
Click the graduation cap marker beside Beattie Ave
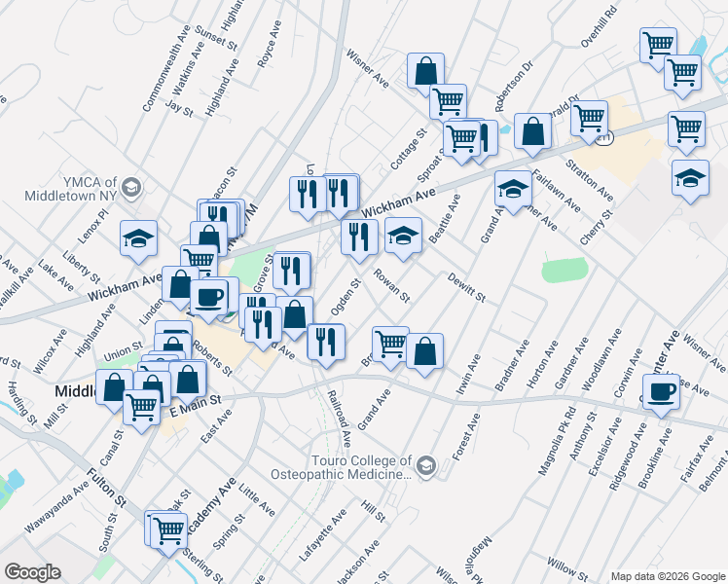[x=404, y=237]
